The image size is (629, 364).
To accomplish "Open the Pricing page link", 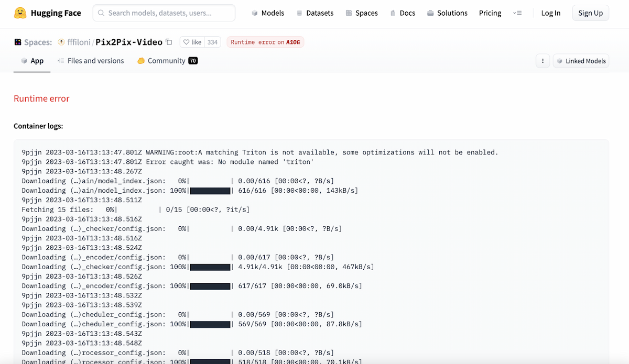I will [490, 13].
